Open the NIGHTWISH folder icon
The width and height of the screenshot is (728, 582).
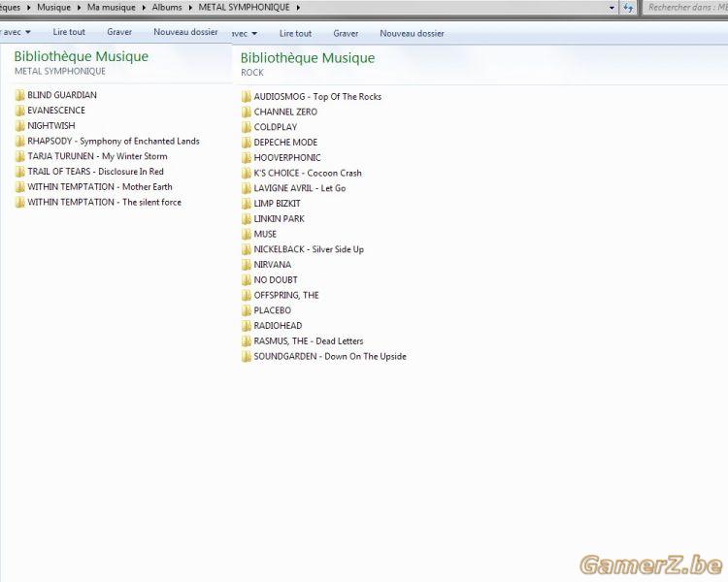[x=19, y=126]
